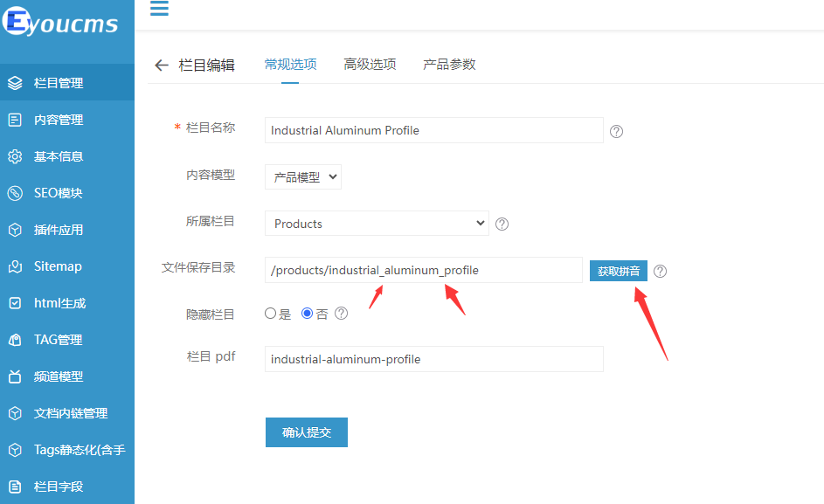Focus the 栏目 pdf input field

pos(434,359)
